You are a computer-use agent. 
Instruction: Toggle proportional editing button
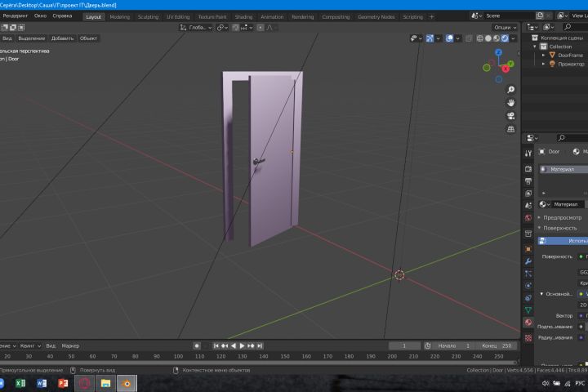tap(261, 28)
